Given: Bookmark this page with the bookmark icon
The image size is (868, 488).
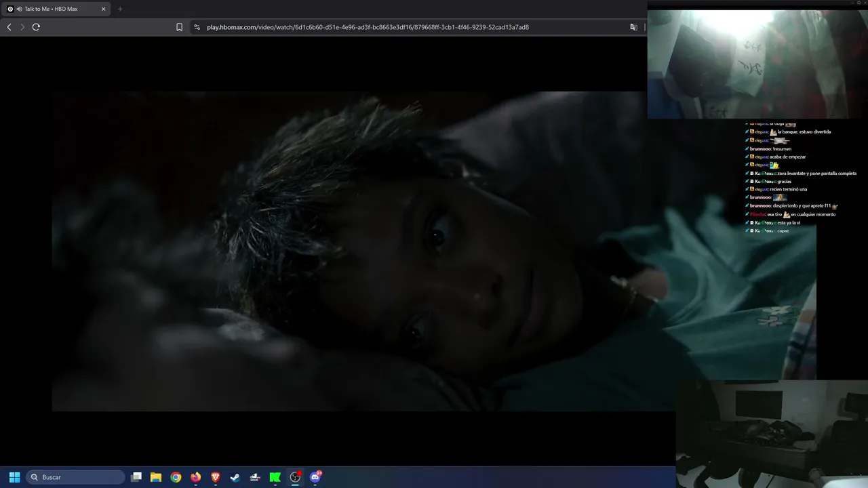Looking at the screenshot, I should [179, 27].
